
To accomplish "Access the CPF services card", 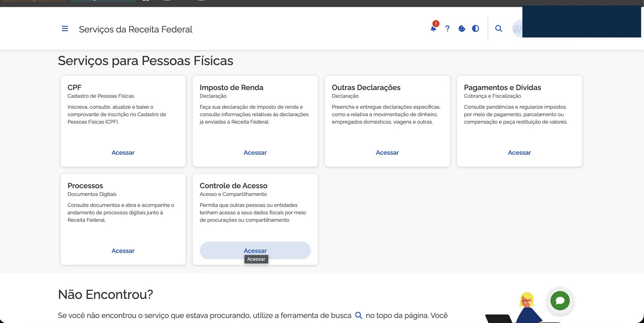I will (x=123, y=153).
